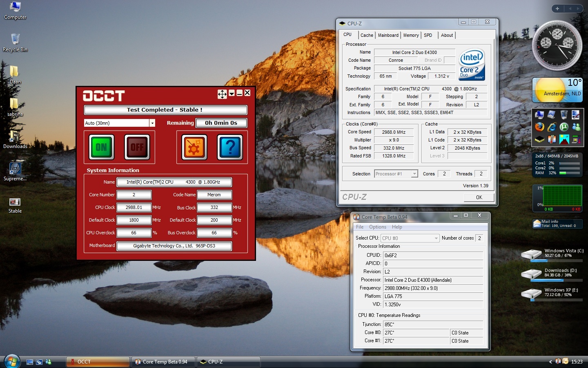The width and height of the screenshot is (588, 368).
Task: Click the OCCT move window crosshair icon
Action: pos(222,94)
